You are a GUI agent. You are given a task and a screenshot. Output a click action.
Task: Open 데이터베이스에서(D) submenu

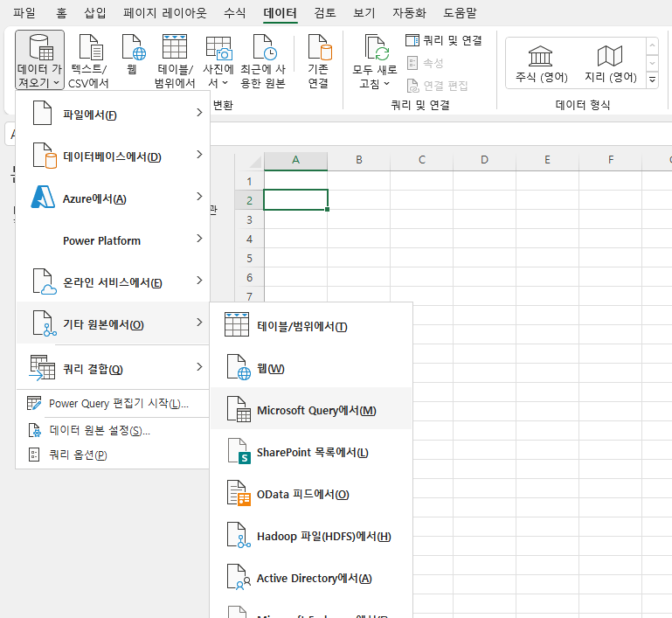pyautogui.click(x=113, y=156)
